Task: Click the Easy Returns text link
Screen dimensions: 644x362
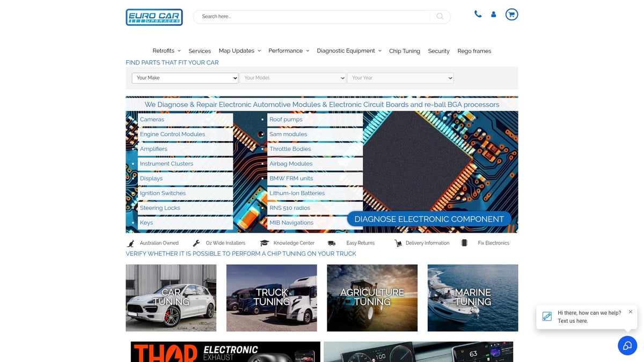Action: 361,243
